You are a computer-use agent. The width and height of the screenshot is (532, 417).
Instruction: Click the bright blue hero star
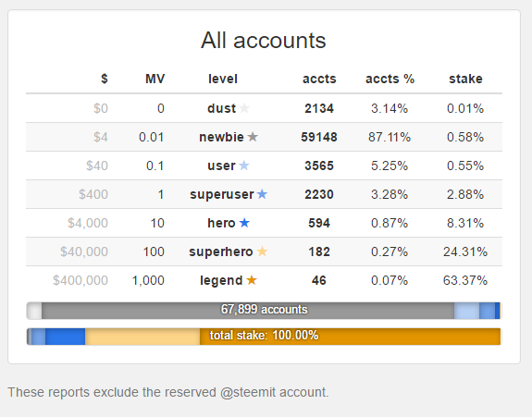click(244, 223)
